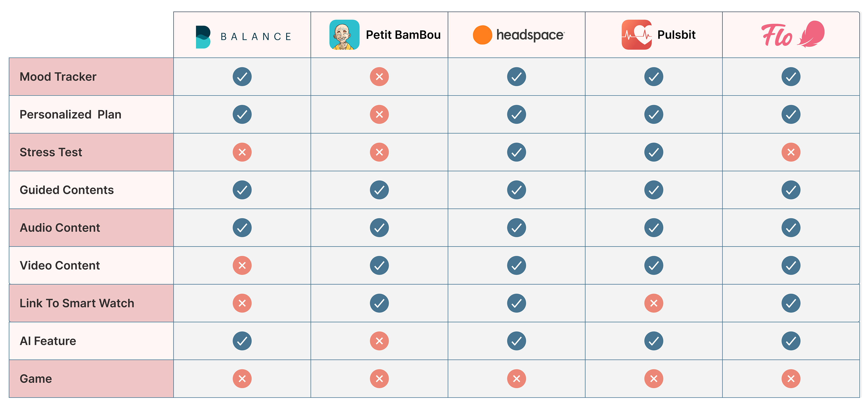Click the headspace orange circle logo

[x=482, y=35]
